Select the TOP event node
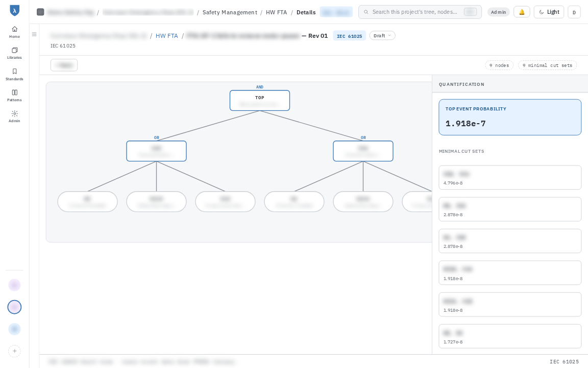This screenshot has height=368, width=588. pos(259,100)
